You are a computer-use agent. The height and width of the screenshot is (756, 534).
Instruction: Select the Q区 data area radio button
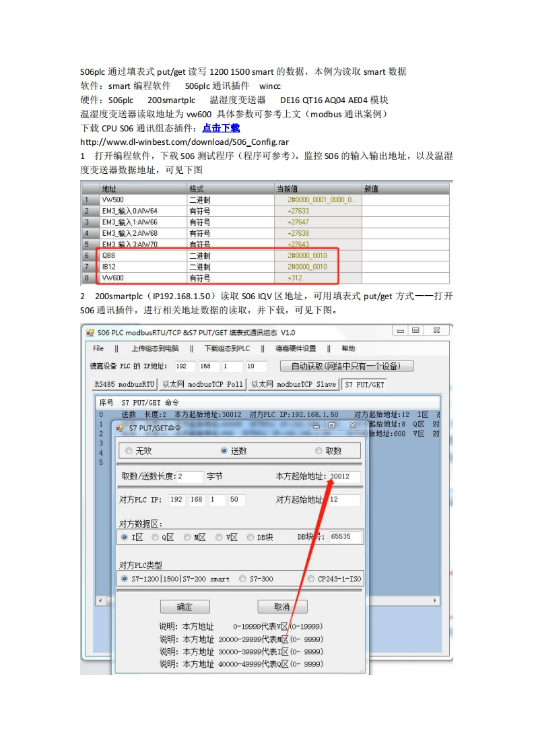(162, 537)
